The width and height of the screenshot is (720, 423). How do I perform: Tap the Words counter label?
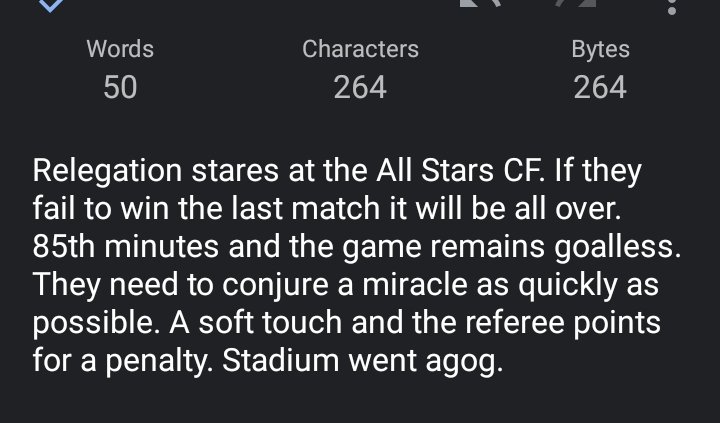(120, 49)
